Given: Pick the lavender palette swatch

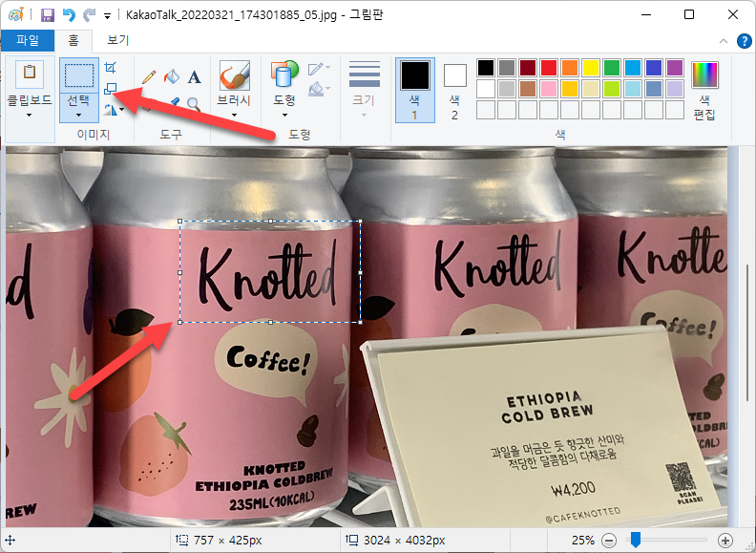Looking at the screenshot, I should coord(675,89).
